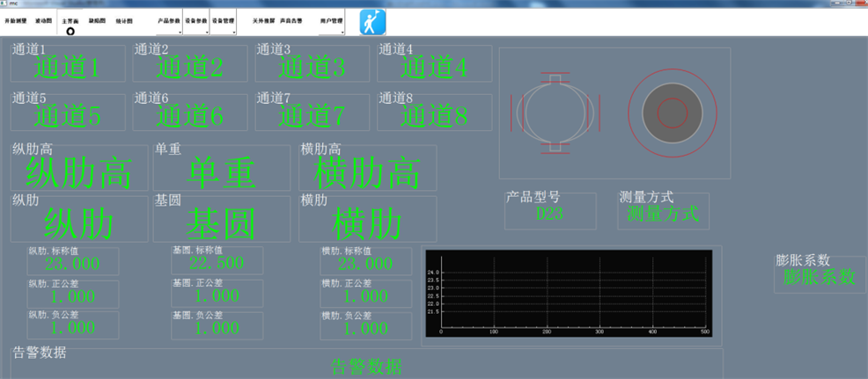Click the black trend chart area
868x379 pixels.
pos(568,293)
